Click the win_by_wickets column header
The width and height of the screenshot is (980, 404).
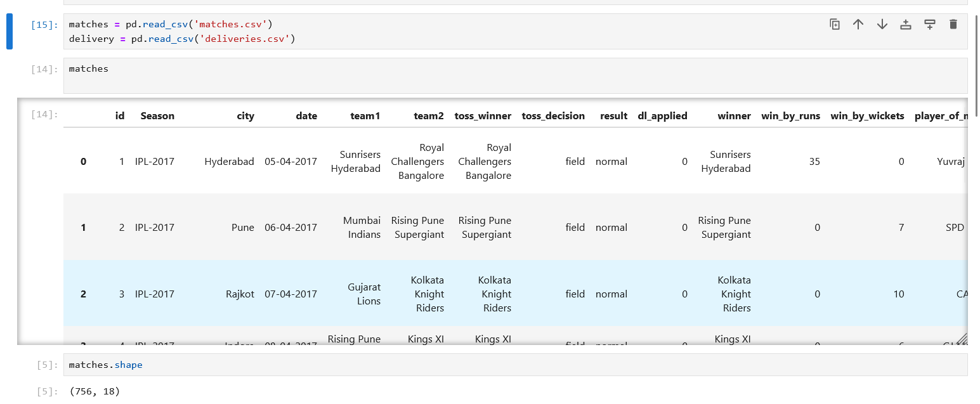point(867,115)
